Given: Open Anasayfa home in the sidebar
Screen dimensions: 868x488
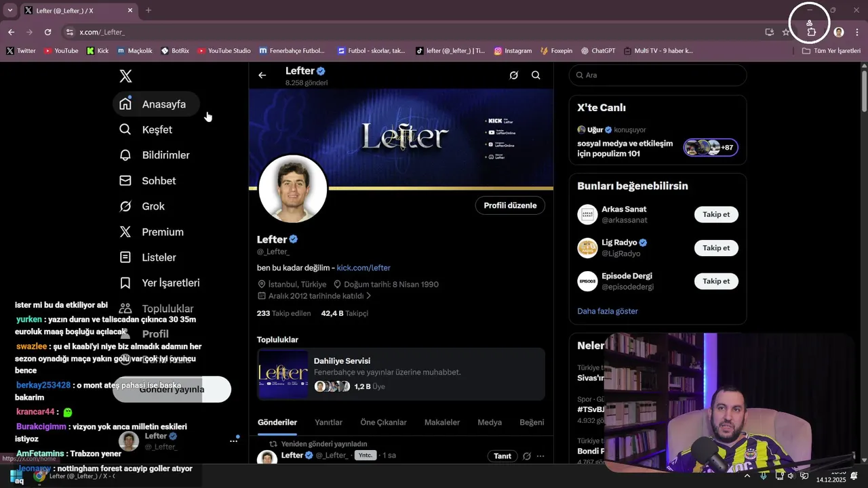Looking at the screenshot, I should [156, 104].
